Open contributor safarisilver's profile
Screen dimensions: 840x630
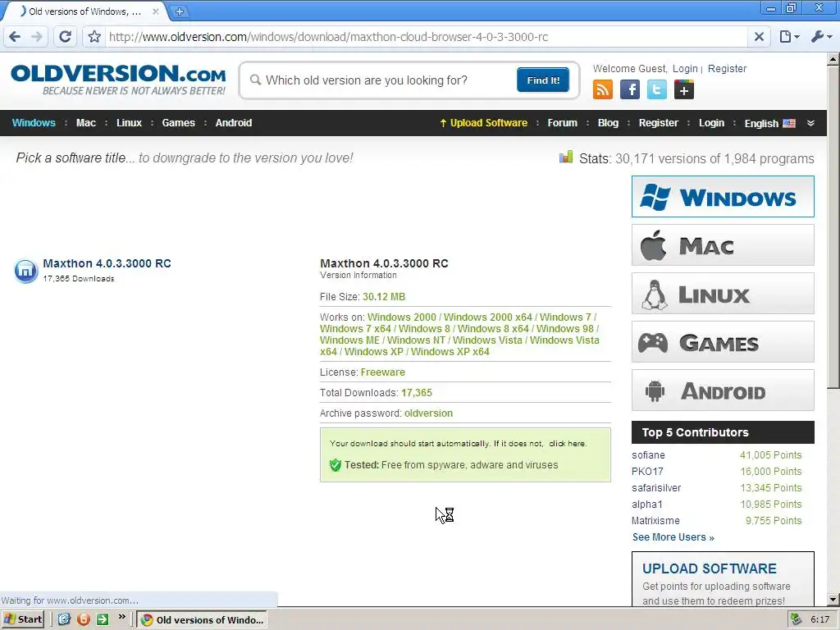656,487
